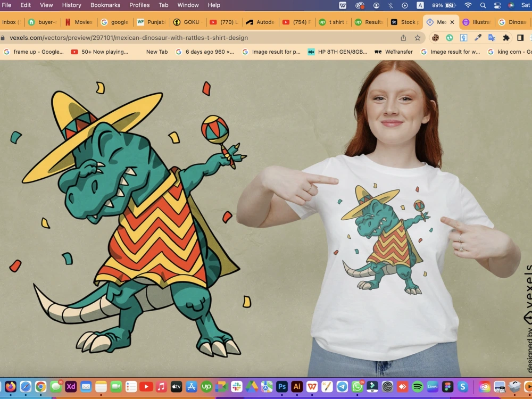Open Apple TV from the dock

tap(177, 386)
